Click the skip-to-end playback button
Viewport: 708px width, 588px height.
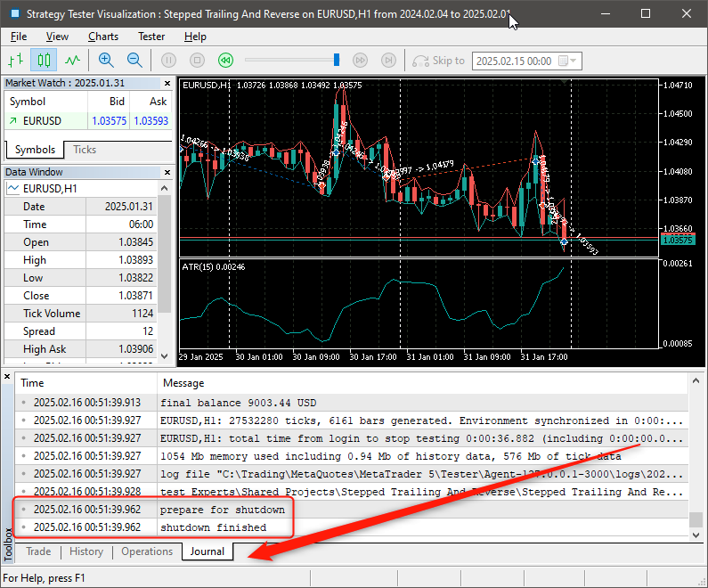click(x=388, y=60)
